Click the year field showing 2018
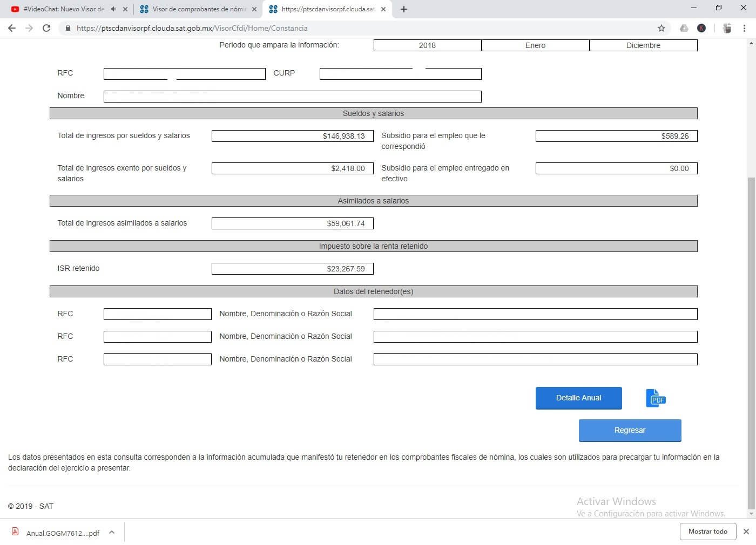 click(x=427, y=45)
